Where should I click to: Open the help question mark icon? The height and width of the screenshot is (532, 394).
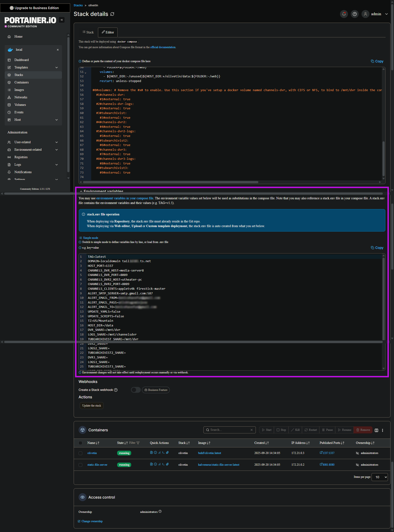355,14
